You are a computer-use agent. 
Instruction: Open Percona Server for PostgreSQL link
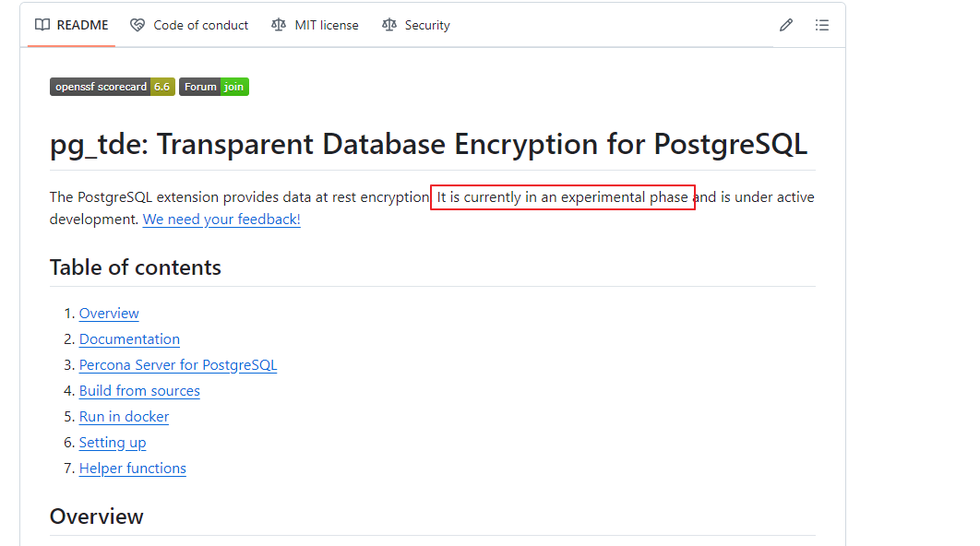(x=178, y=365)
